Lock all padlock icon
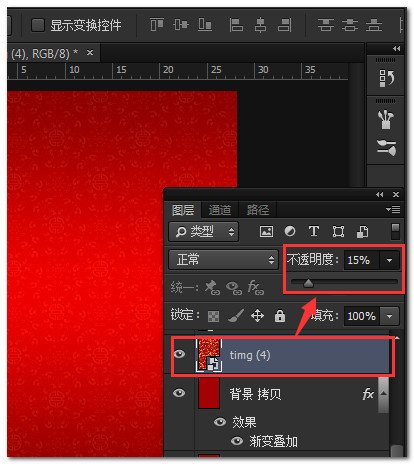Image resolution: width=414 pixels, height=464 pixels. click(280, 315)
